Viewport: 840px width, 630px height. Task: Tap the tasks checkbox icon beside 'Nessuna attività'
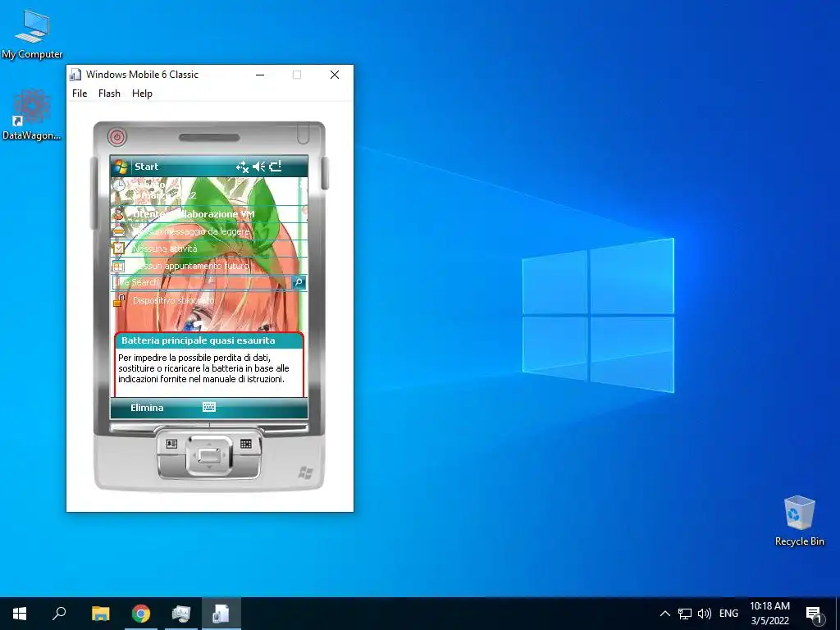118,249
